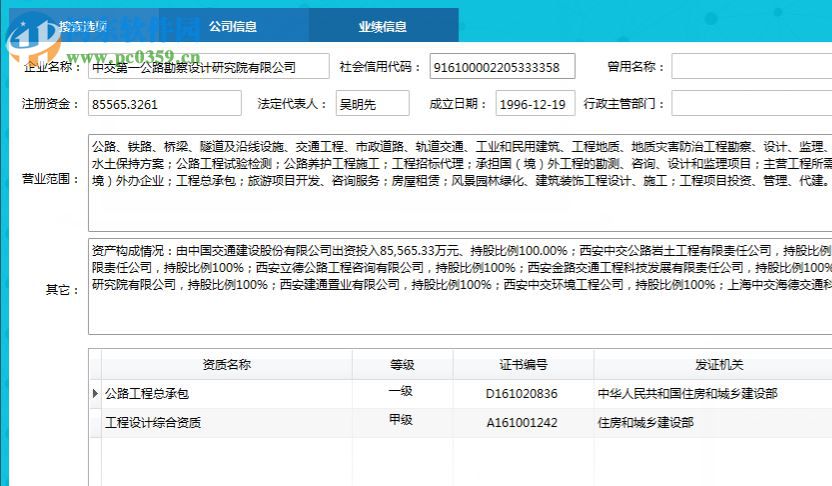Click the 企业名称 input field
The height and width of the screenshot is (486, 832).
coord(209,66)
